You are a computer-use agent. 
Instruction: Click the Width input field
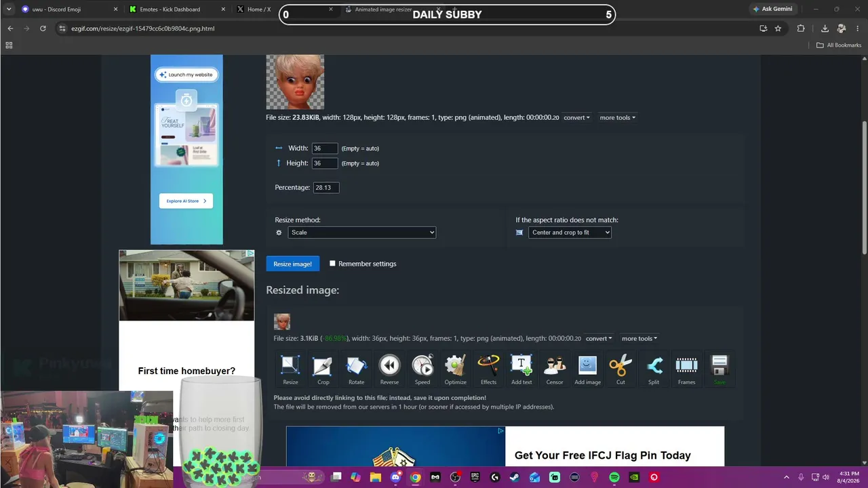coord(325,148)
